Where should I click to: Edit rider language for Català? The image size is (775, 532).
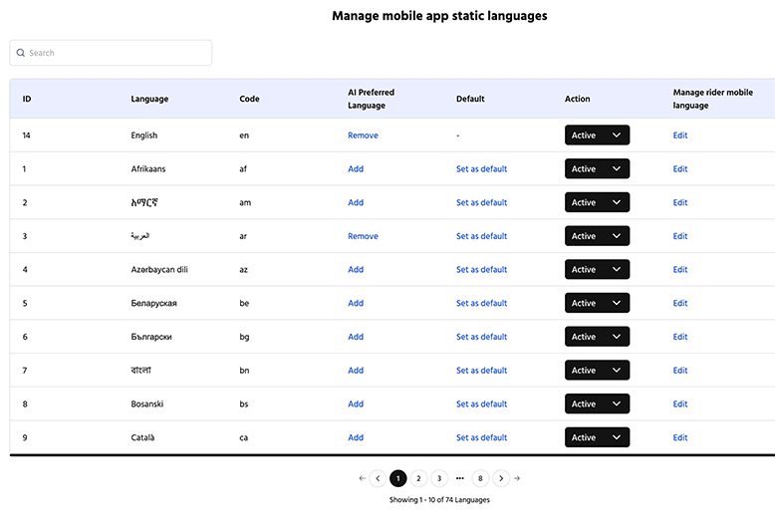coord(680,437)
